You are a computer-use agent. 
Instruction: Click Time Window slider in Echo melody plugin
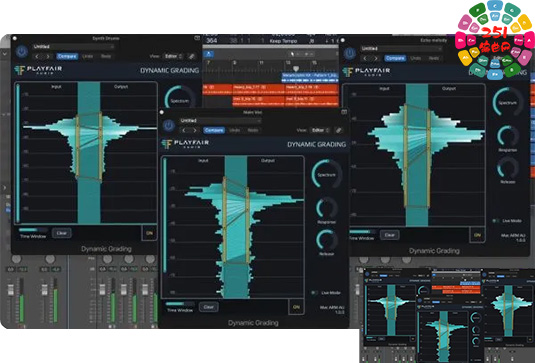[x=362, y=232]
